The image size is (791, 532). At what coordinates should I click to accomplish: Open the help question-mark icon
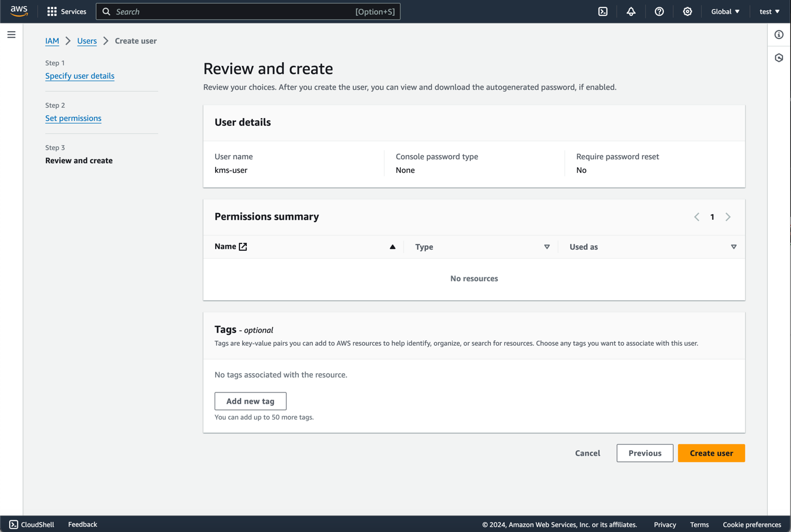tap(659, 11)
